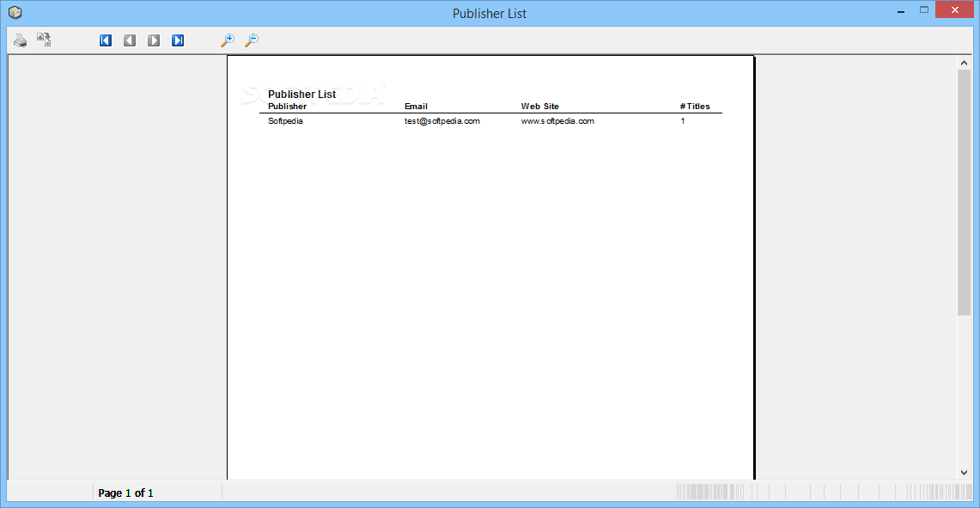Image resolution: width=980 pixels, height=508 pixels.
Task: Click the 'test@softpedia.com' email cell
Action: point(441,121)
